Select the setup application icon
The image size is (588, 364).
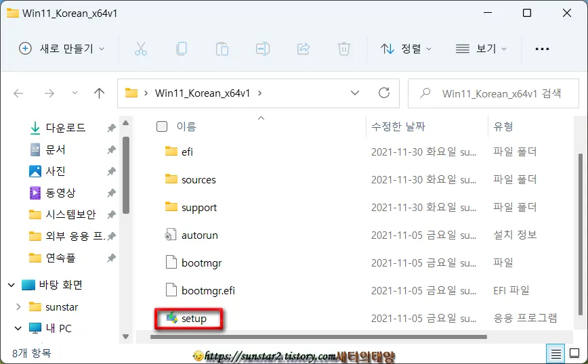pos(172,318)
